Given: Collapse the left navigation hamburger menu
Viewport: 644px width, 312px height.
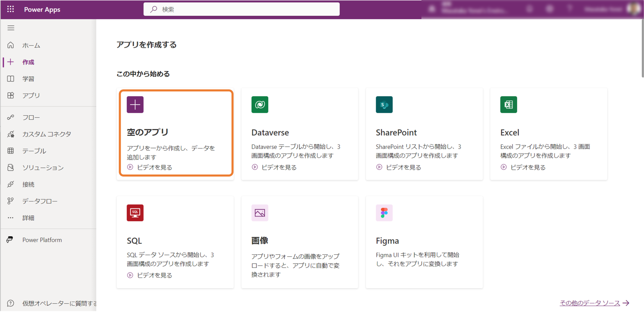Looking at the screenshot, I should click(11, 28).
